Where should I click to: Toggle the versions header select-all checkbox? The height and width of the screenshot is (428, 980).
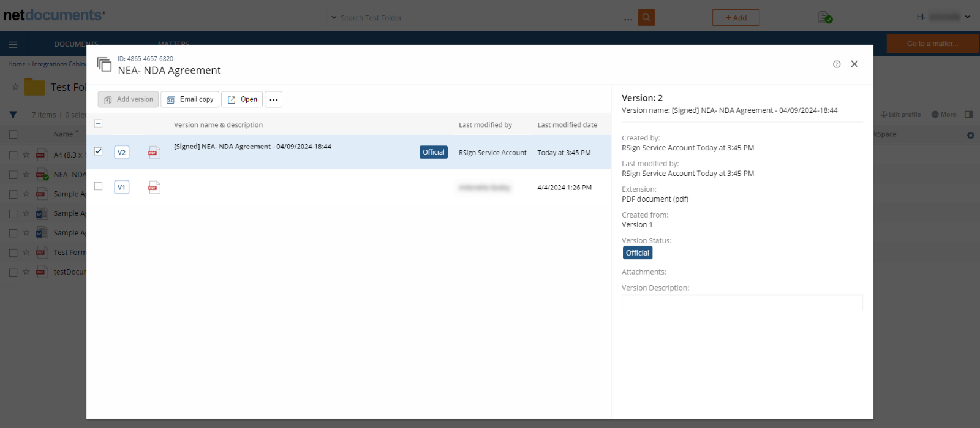(x=98, y=123)
